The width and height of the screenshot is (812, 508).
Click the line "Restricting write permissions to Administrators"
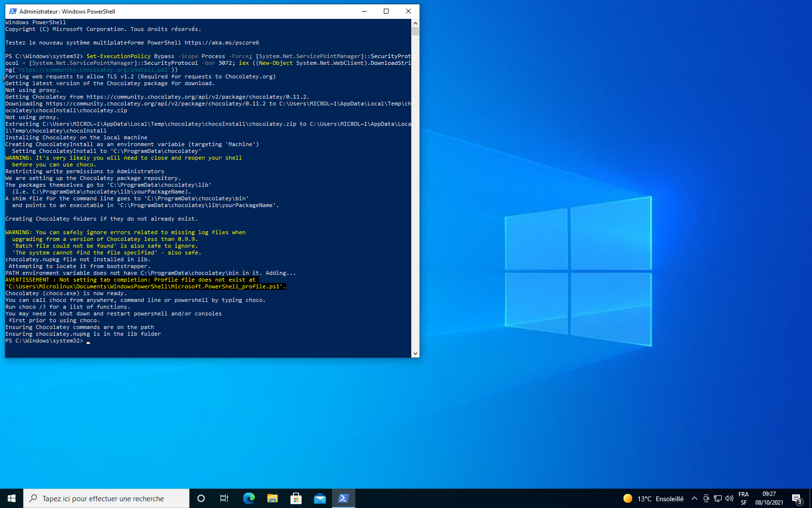[x=85, y=172]
